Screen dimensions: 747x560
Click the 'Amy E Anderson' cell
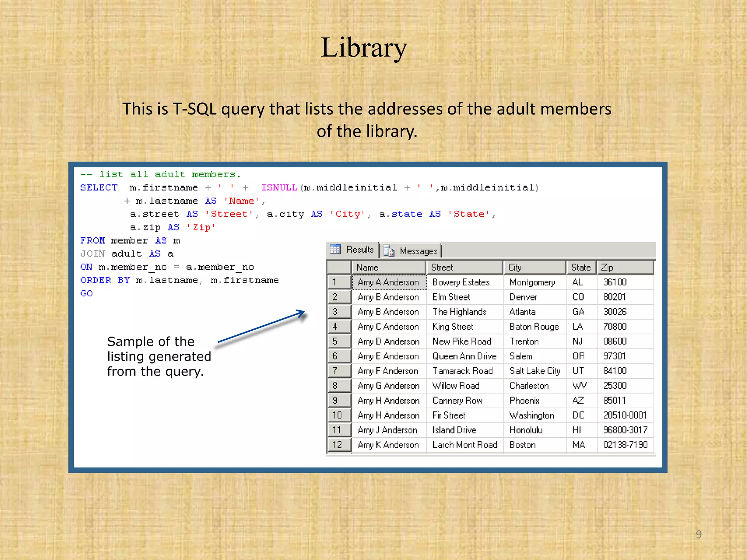point(389,356)
